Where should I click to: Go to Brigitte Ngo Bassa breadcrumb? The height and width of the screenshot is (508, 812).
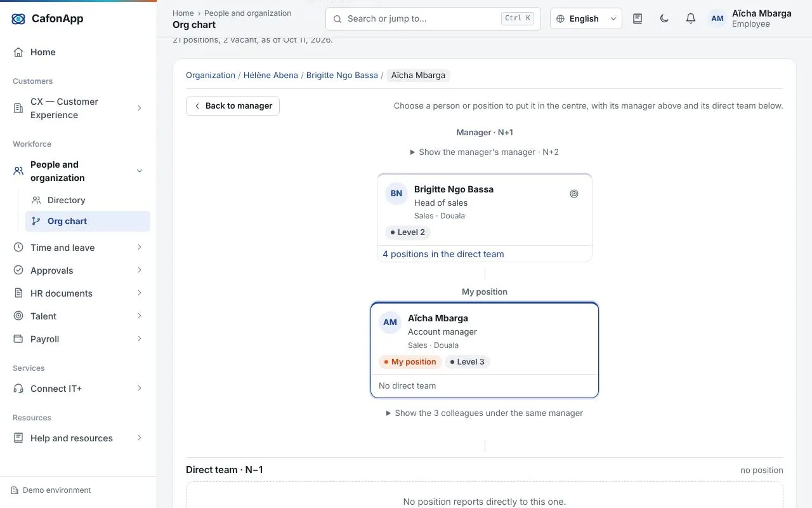click(342, 75)
